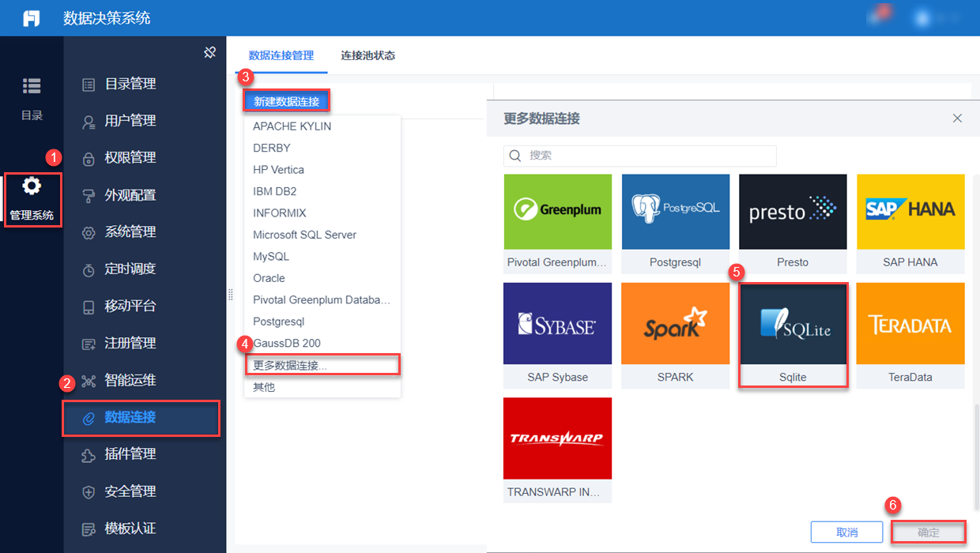This screenshot has height=553, width=980.
Task: Choose Pivotal Greenplum Database entry
Action: (x=322, y=300)
